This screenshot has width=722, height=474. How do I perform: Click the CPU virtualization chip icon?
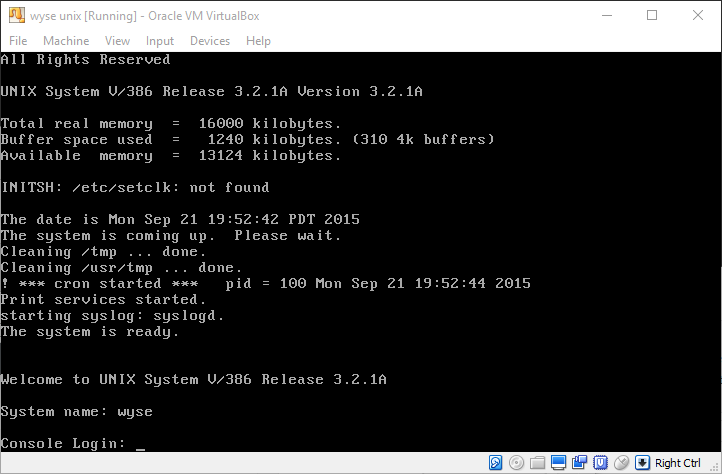[600, 463]
